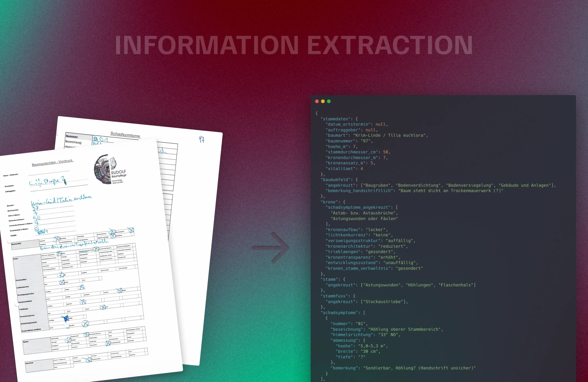Click the "kronenarchitektur": "reduziert" line

pyautogui.click(x=367, y=246)
